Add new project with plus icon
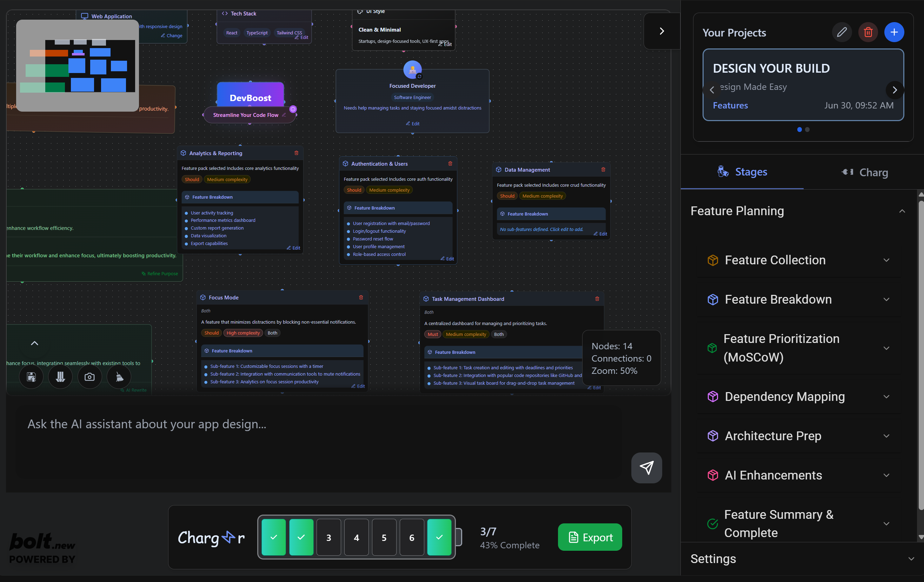 point(894,32)
